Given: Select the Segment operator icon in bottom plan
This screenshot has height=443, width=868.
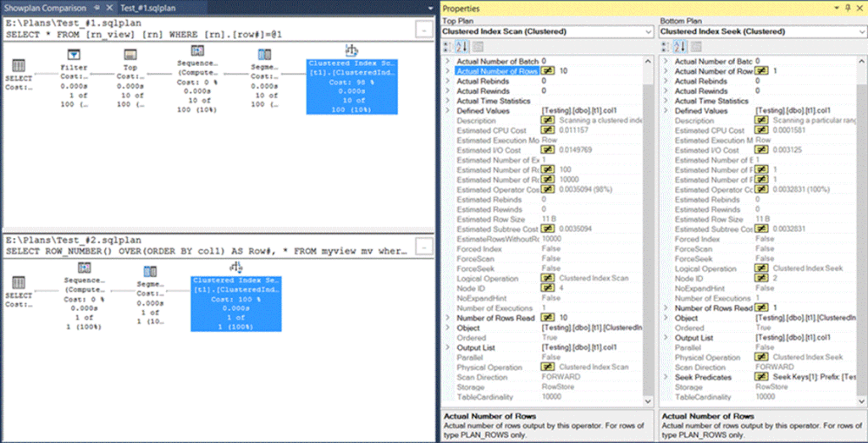Looking at the screenshot, I should (x=150, y=271).
